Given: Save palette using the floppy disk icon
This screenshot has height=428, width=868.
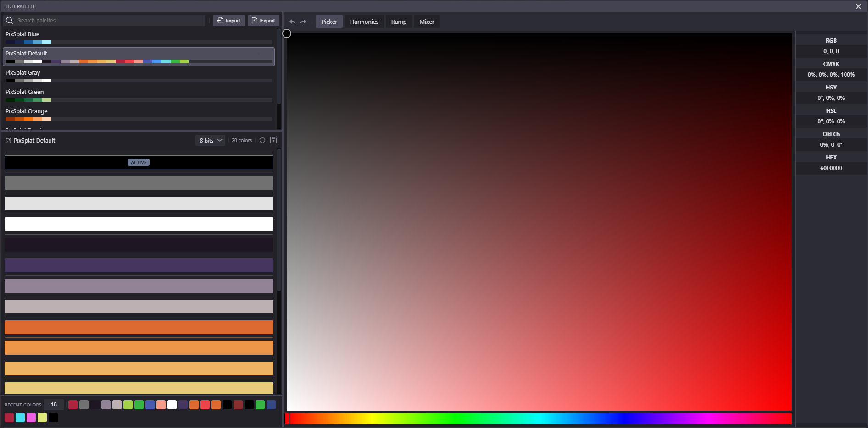Looking at the screenshot, I should pos(273,140).
